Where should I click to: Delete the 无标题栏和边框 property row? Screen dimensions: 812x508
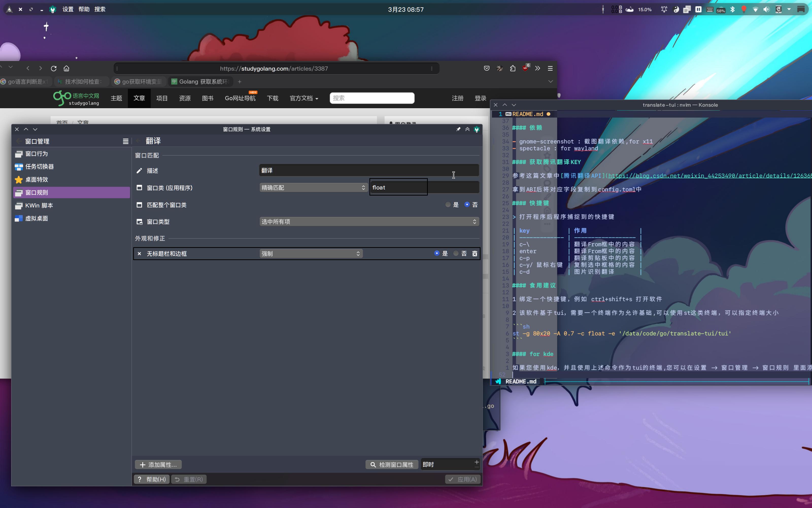[475, 254]
